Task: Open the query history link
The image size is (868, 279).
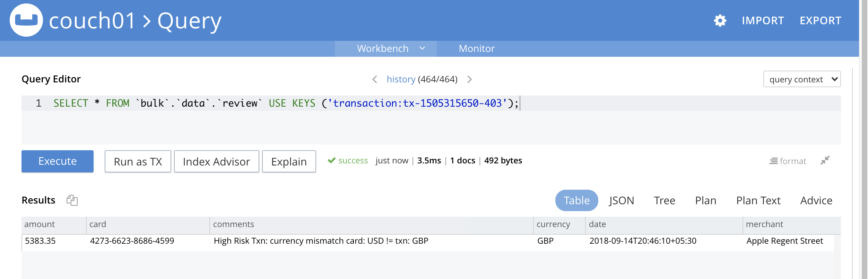Action: coord(401,79)
